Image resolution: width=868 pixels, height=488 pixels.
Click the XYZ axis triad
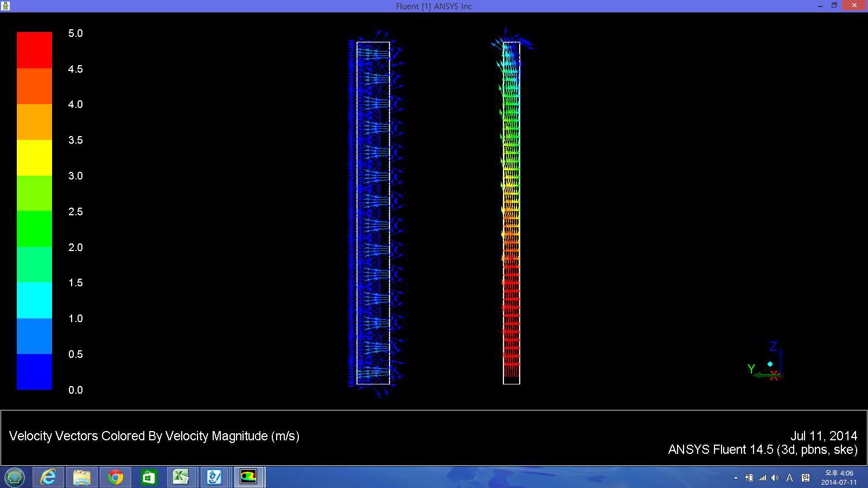(x=765, y=362)
